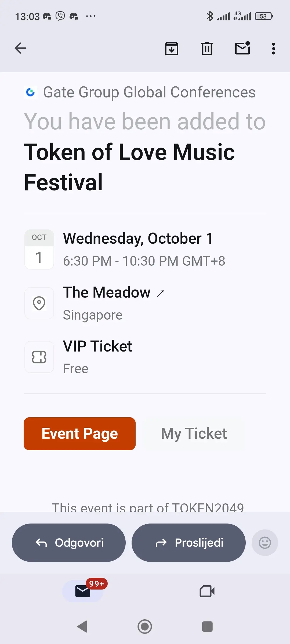Viewport: 290px width, 644px height.
Task: Archive this email
Action: coord(172,49)
